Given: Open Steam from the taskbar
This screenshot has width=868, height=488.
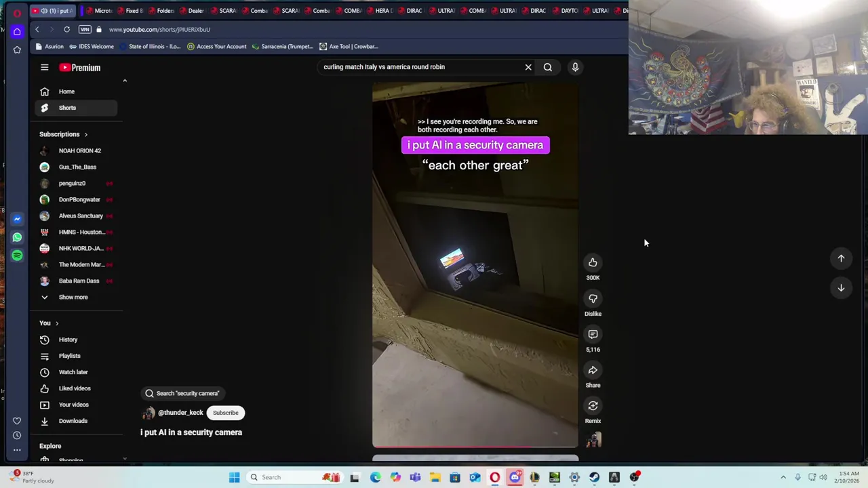Looking at the screenshot, I should (594, 477).
